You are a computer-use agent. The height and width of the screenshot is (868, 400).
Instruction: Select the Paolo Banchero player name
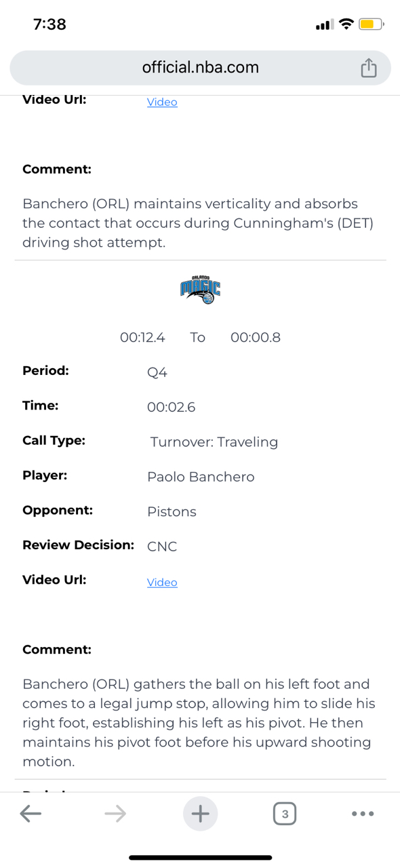[201, 477]
